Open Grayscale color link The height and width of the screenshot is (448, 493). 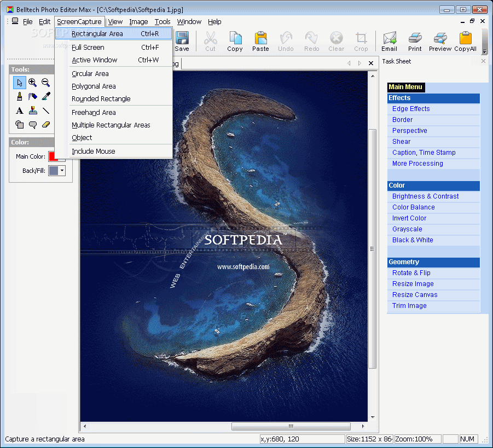[407, 230]
